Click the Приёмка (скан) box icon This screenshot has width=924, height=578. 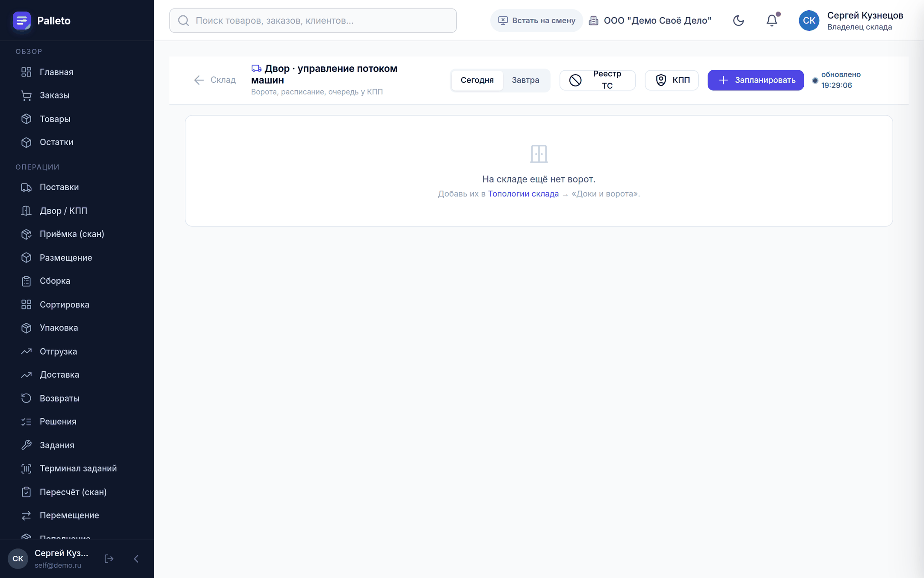point(27,234)
